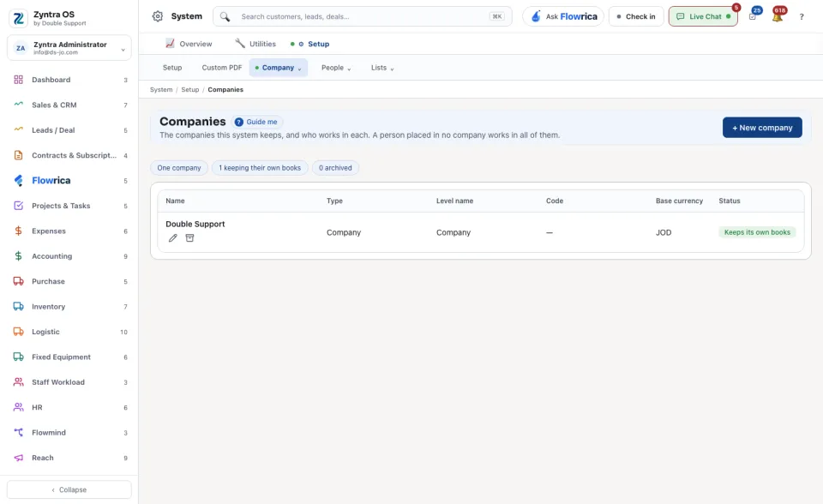The width and height of the screenshot is (823, 504).
Task: Open Contracts & Subscriptions module
Action: 69,155
